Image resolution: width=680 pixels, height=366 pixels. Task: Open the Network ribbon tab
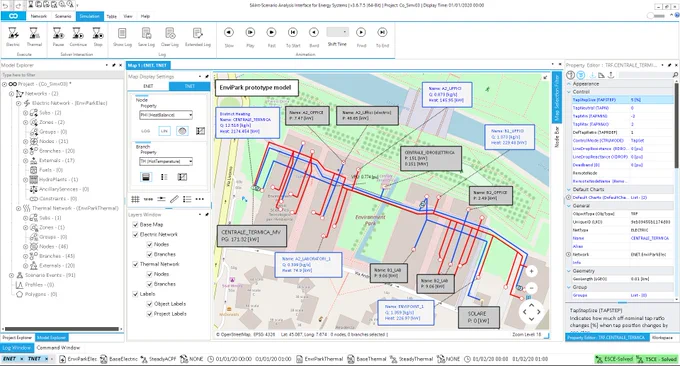click(39, 16)
